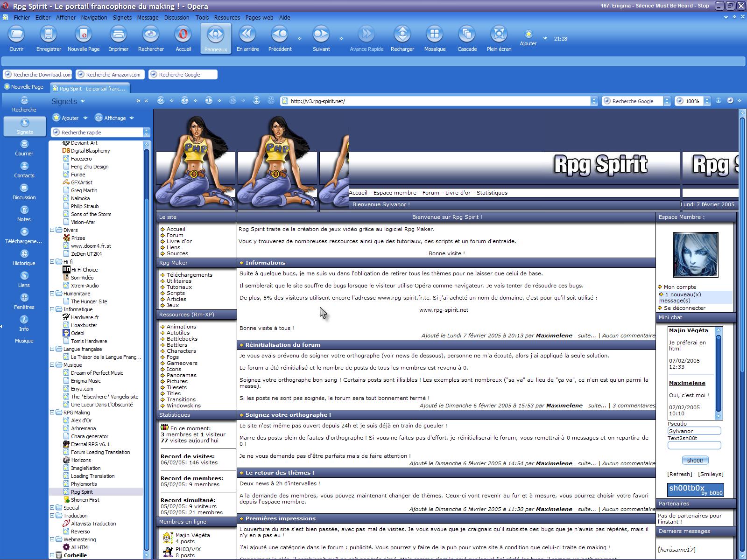Expand the Corbeille trash folder
The height and width of the screenshot is (560, 747).
point(52,555)
